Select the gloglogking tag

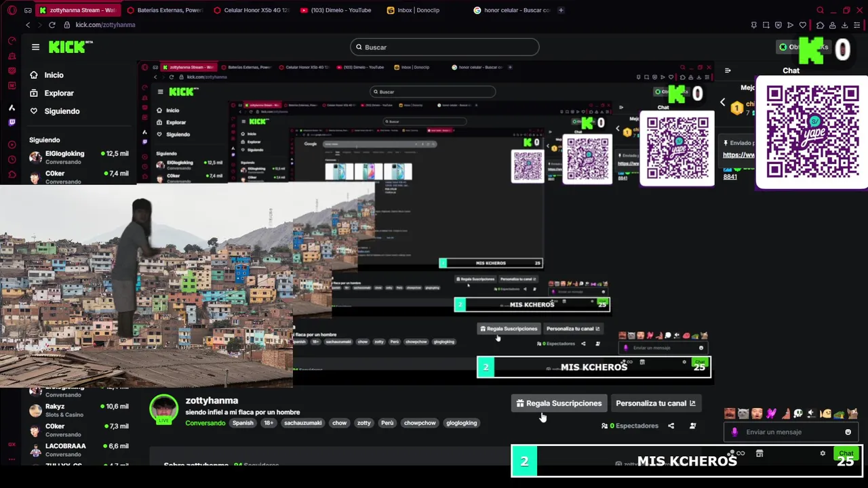click(462, 423)
